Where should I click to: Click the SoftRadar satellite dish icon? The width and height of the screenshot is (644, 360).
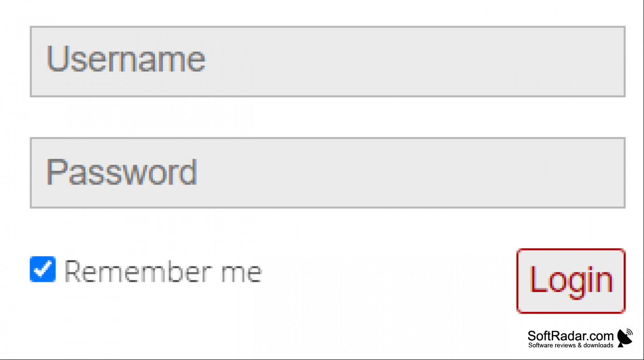tap(625, 338)
